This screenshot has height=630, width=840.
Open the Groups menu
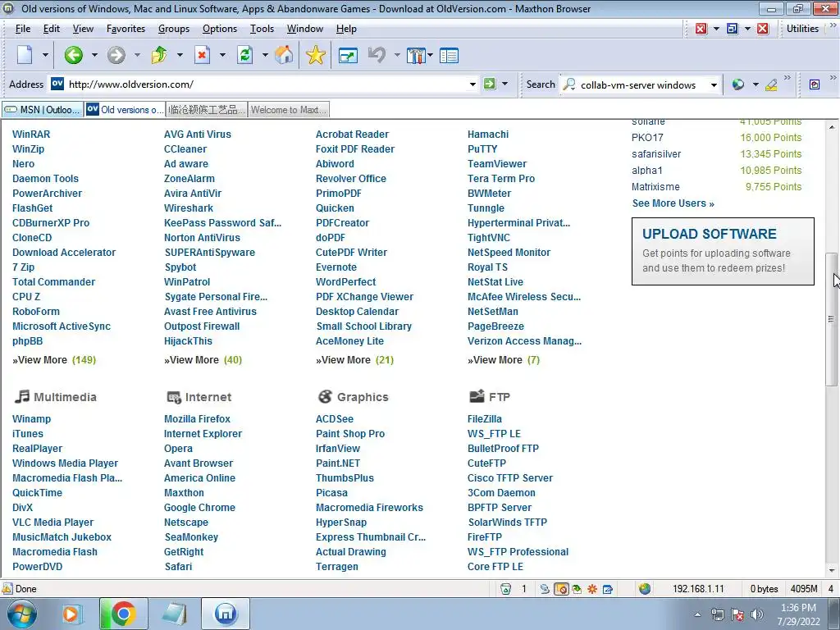click(174, 29)
